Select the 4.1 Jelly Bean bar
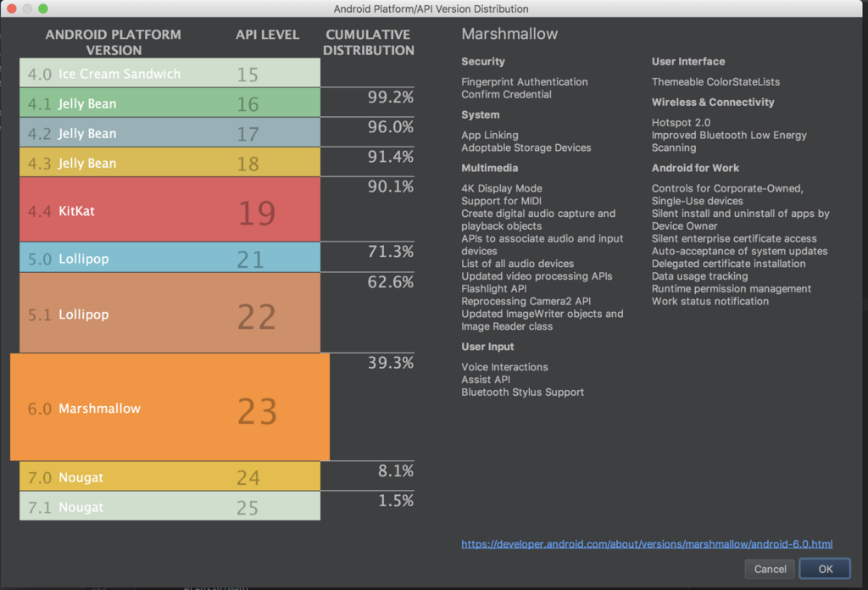Screen dimensions: 868x590 point(170,103)
